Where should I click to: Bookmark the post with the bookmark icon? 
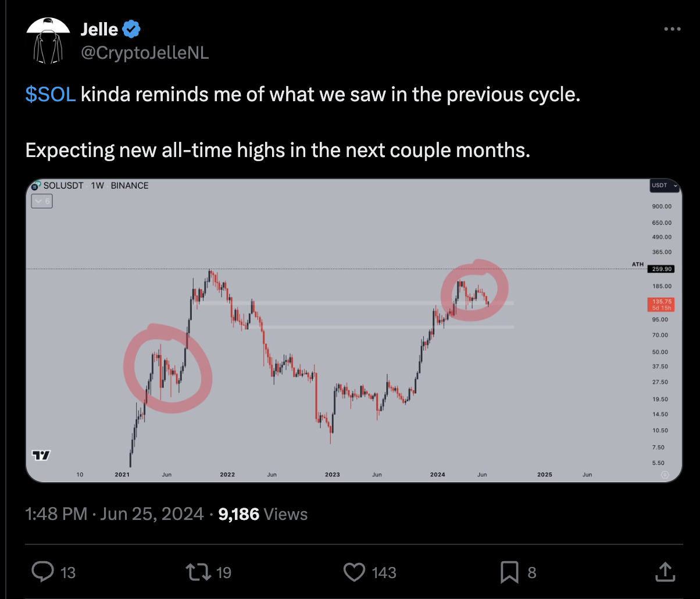[x=509, y=572]
